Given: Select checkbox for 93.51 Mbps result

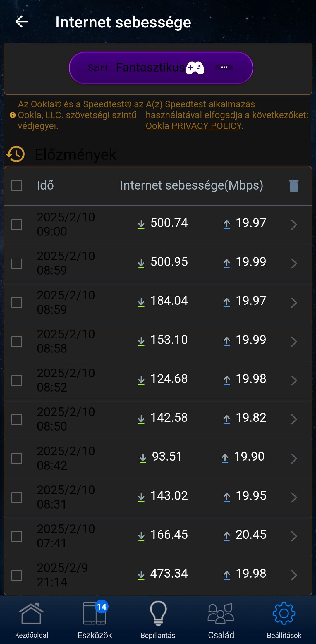Looking at the screenshot, I should coord(17,458).
